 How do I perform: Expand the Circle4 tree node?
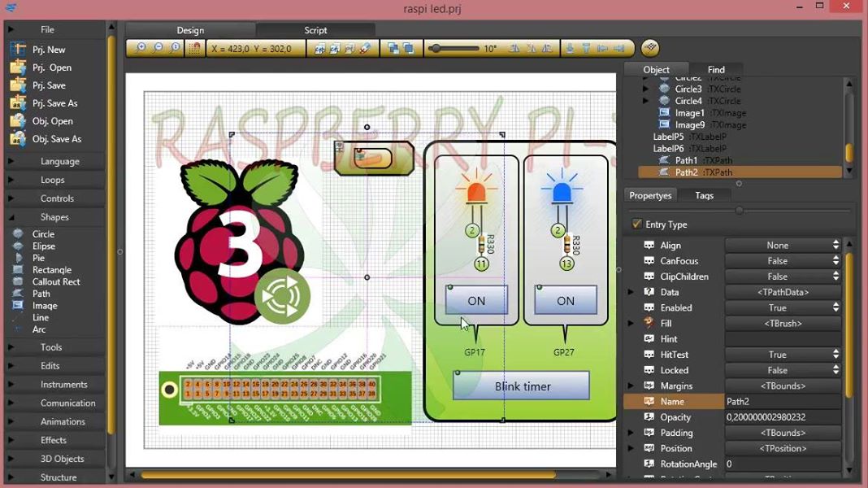[x=645, y=101]
